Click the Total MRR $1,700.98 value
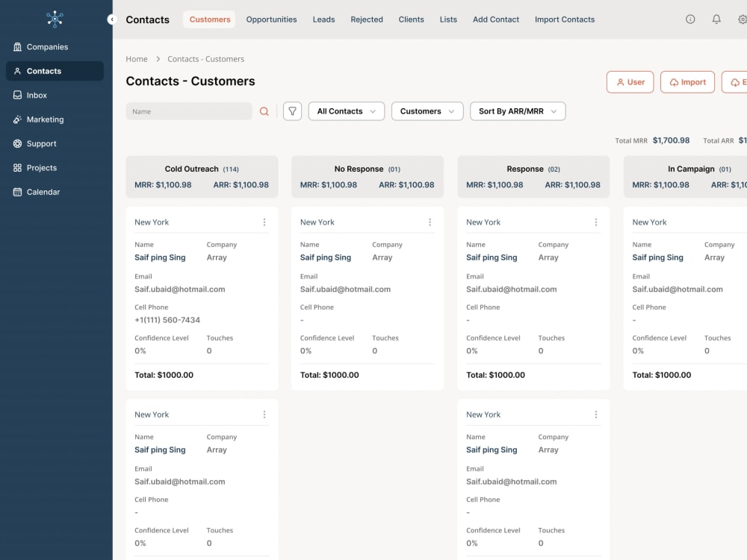The height and width of the screenshot is (560, 747). [x=672, y=140]
